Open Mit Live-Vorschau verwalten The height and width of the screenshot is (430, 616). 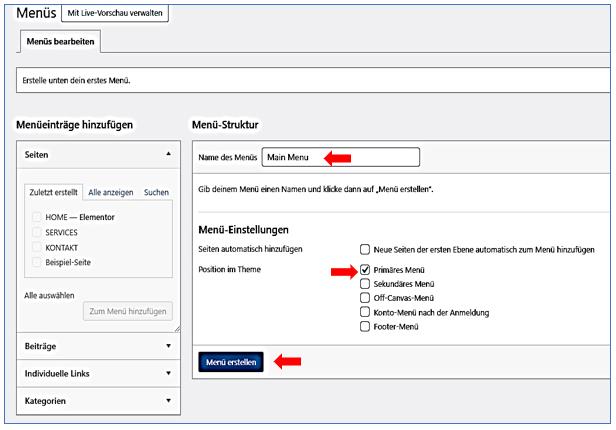click(116, 13)
